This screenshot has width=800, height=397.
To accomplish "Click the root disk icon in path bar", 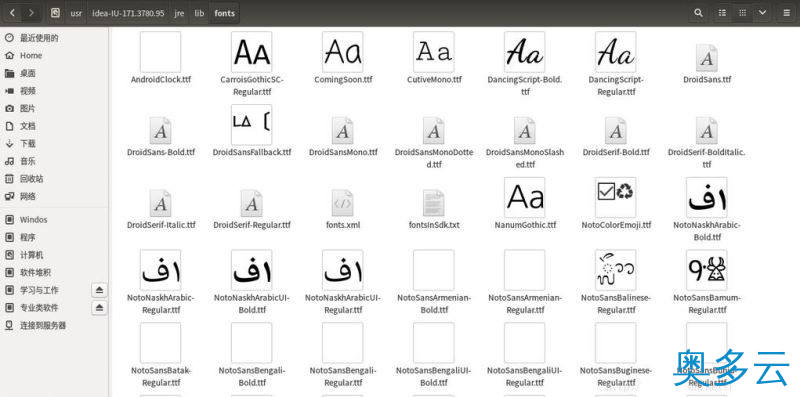I will (56, 13).
